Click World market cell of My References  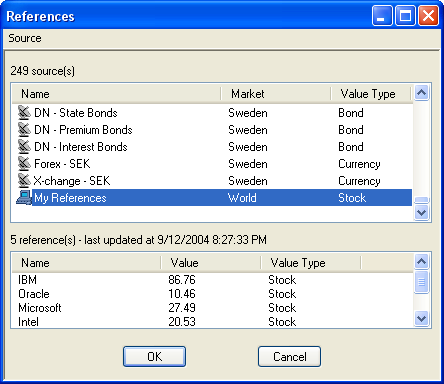point(242,198)
